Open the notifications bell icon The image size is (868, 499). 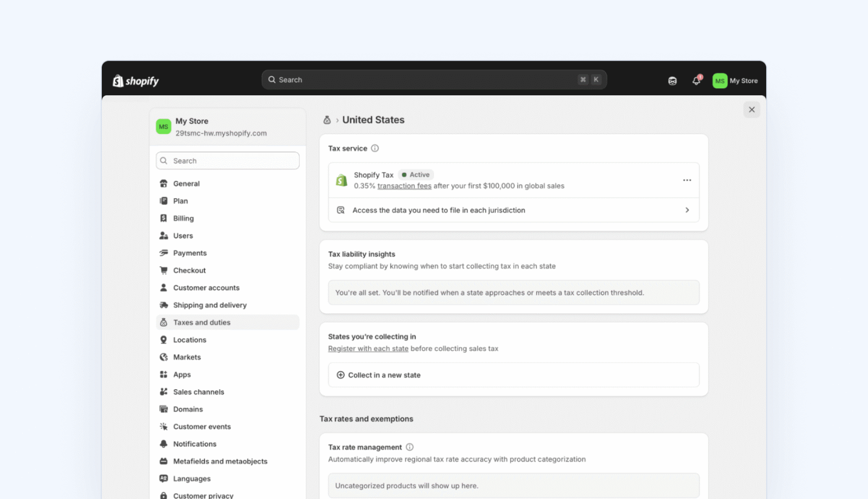pyautogui.click(x=696, y=81)
